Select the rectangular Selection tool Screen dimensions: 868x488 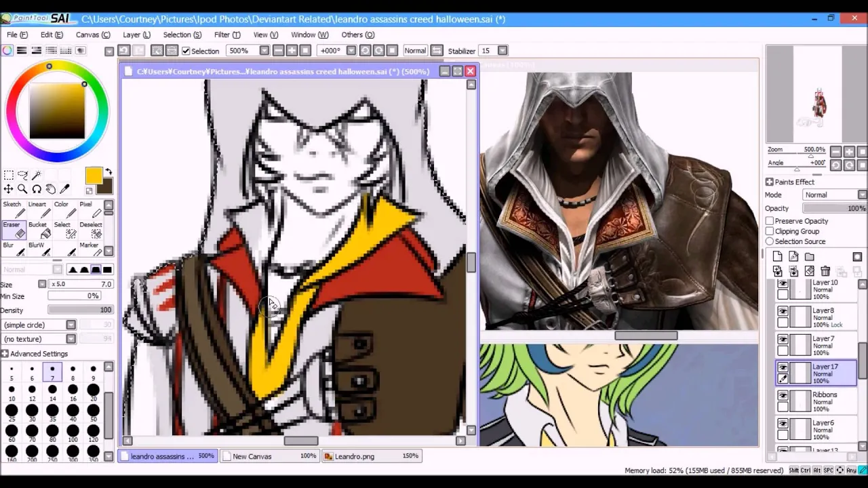tap(8, 176)
